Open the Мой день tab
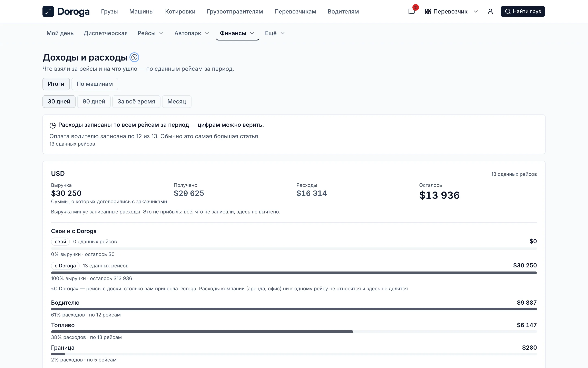Screen dimensions: 588x368 60,33
